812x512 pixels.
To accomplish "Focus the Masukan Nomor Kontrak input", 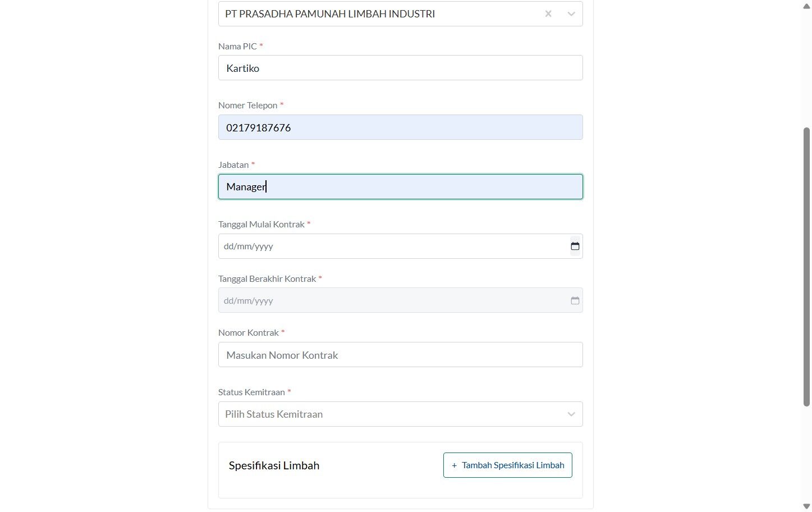I will 400,355.
